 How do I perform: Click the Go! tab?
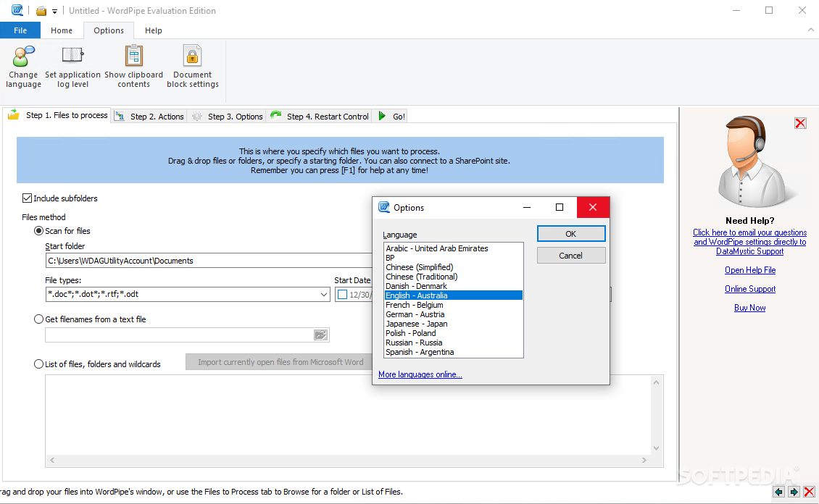pos(391,117)
